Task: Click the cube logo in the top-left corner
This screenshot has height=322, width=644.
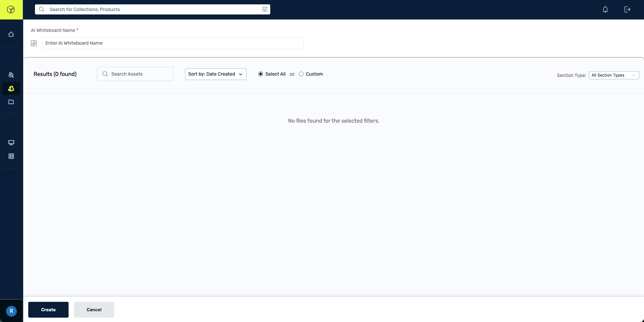Action: click(11, 9)
